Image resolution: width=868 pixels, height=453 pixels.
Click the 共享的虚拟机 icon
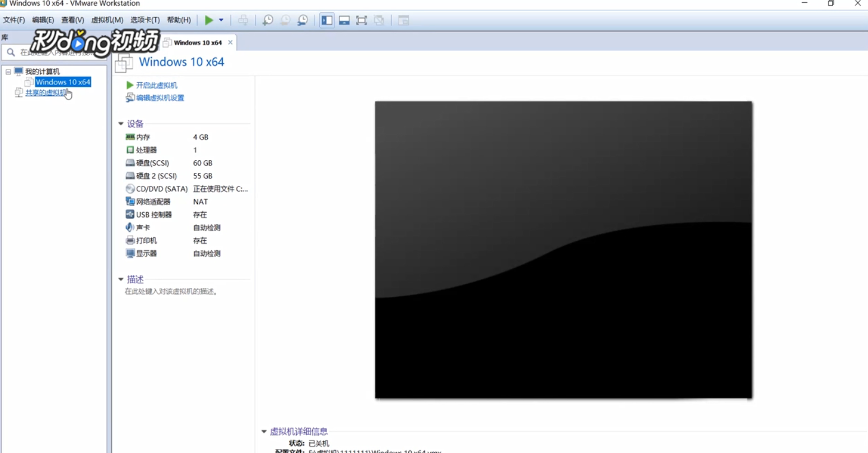(18, 93)
